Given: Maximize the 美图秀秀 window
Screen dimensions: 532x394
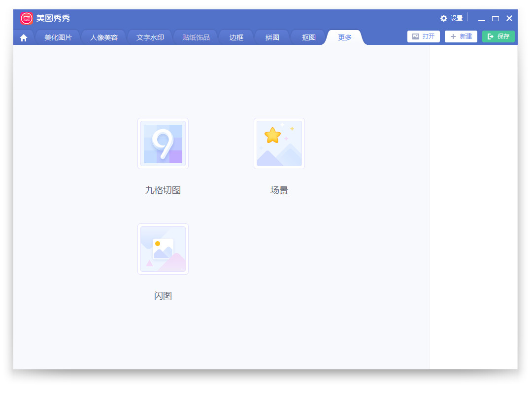Looking at the screenshot, I should (496, 19).
